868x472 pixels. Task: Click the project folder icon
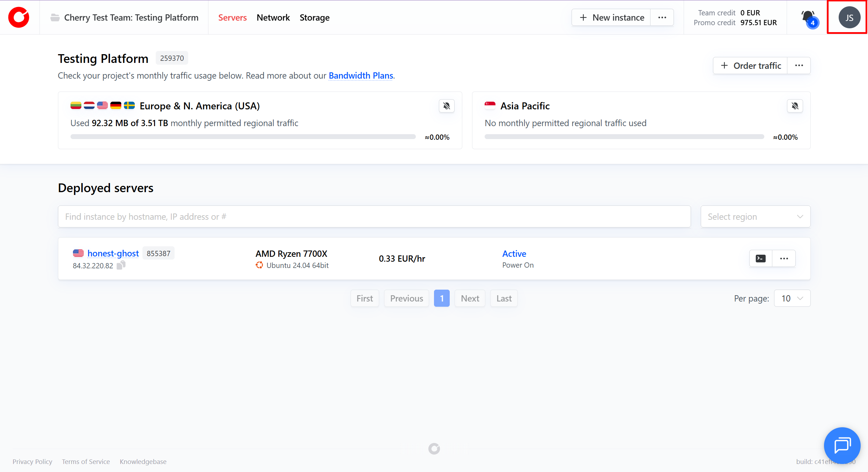pyautogui.click(x=55, y=17)
